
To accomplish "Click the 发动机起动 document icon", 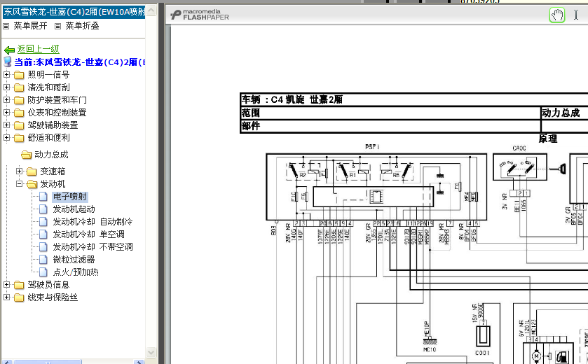I will 43,209.
